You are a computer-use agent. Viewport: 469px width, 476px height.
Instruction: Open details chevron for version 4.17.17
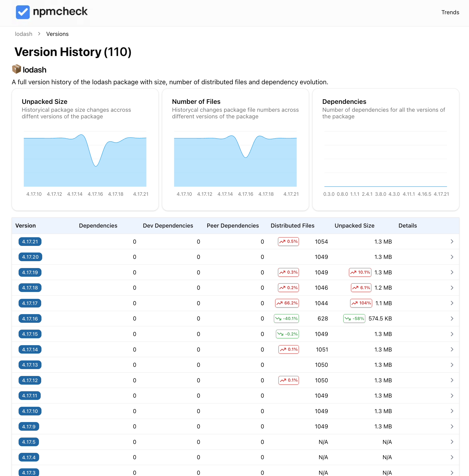[x=452, y=303]
